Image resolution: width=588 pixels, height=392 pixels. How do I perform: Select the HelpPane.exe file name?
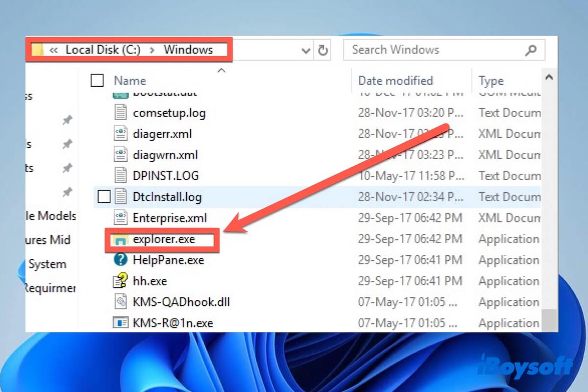pos(168,260)
